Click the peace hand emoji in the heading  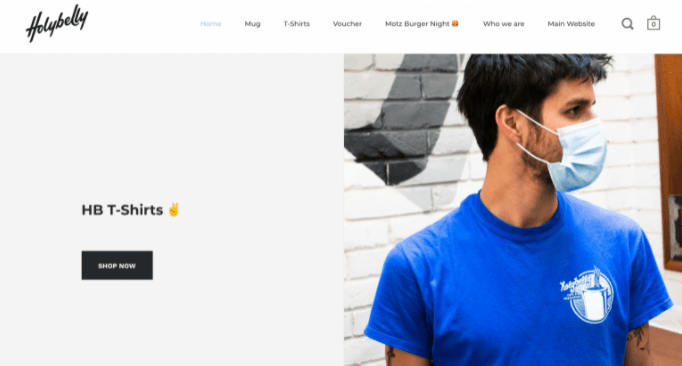[174, 210]
